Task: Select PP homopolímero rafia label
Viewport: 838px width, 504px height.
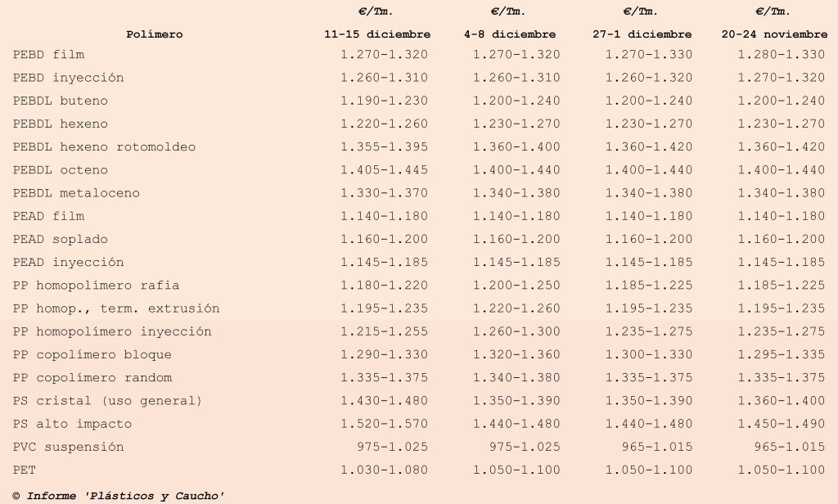Action: click(x=97, y=285)
